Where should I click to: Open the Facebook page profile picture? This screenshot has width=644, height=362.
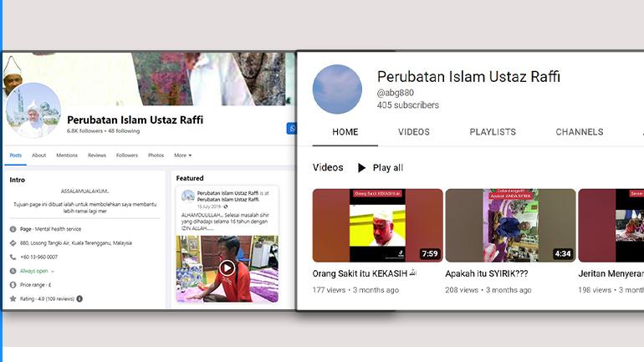33,110
